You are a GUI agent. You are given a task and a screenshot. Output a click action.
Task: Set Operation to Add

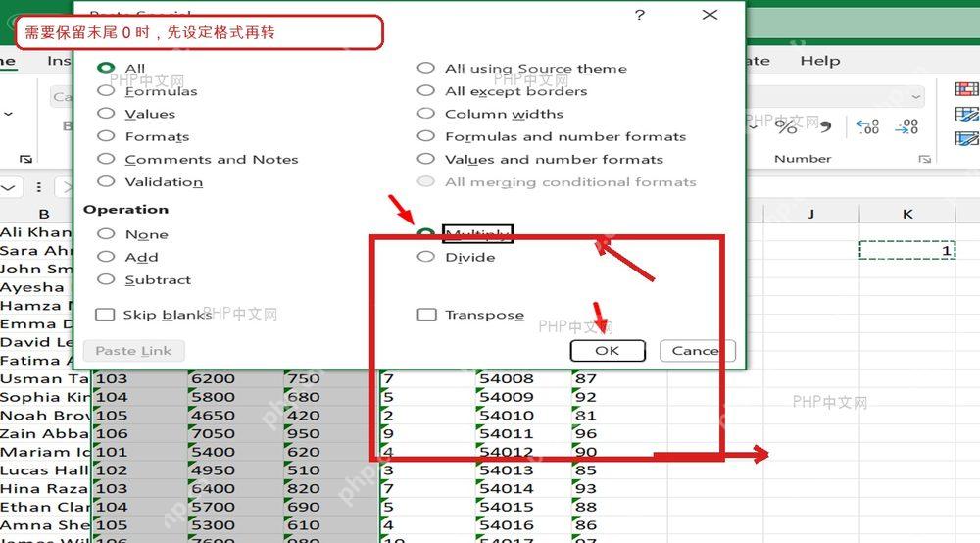tap(106, 257)
